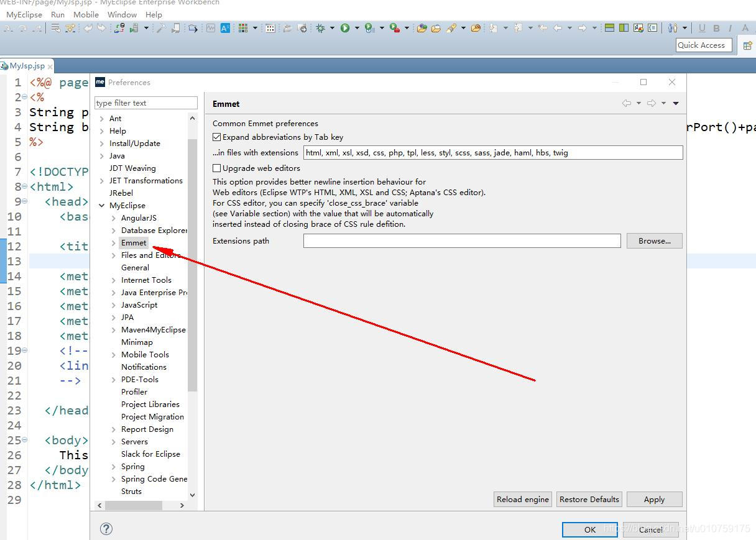Click the calendar dots grid toolbar icon
756x540 pixels.
270,28
